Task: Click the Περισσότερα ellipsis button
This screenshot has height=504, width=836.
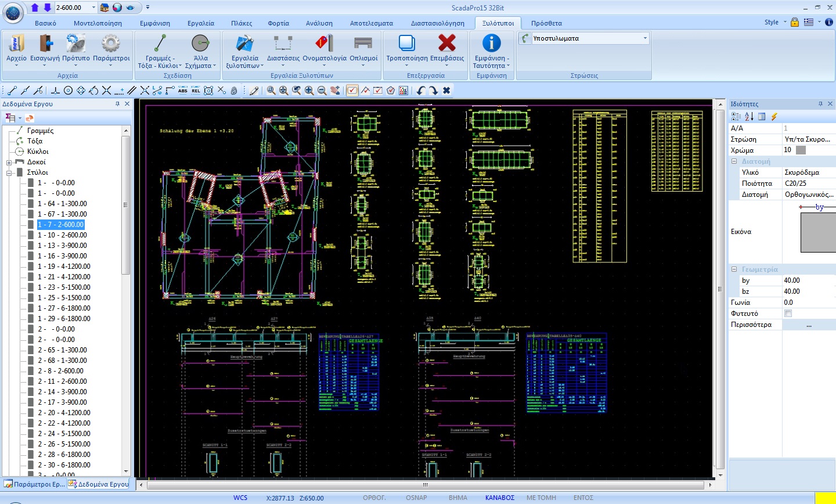Action: pyautogui.click(x=809, y=325)
